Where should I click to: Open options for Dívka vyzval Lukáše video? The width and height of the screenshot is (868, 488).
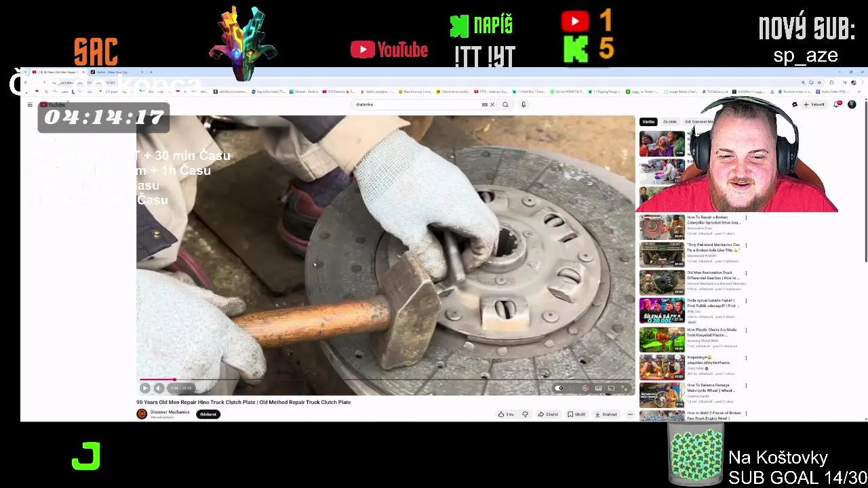pyautogui.click(x=746, y=301)
